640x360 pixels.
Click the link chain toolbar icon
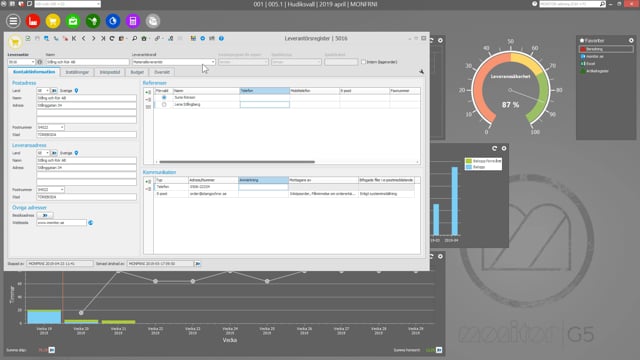coord(157,38)
